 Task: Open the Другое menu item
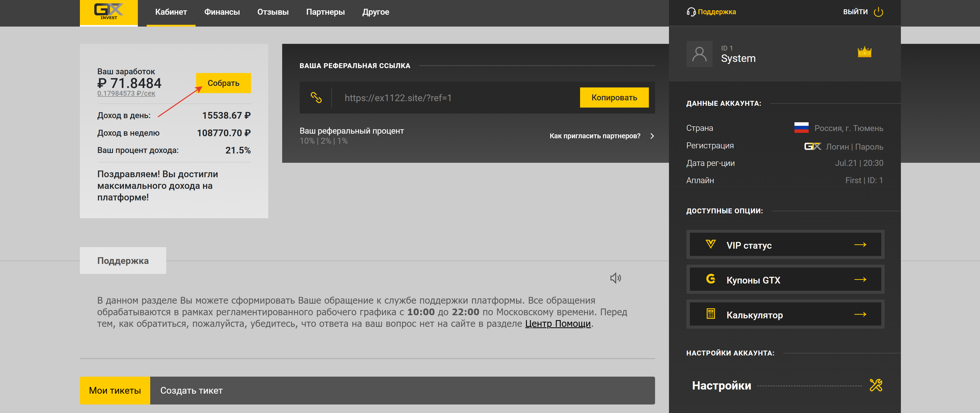click(x=375, y=12)
